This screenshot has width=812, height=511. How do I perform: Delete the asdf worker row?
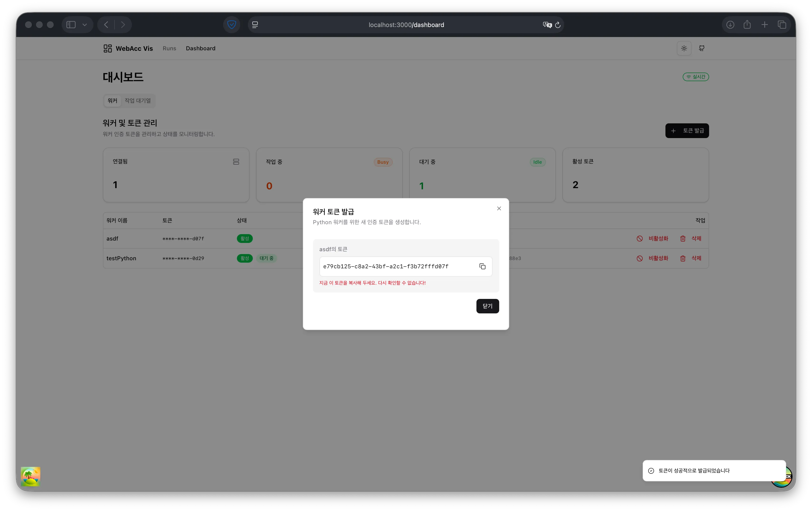click(691, 238)
